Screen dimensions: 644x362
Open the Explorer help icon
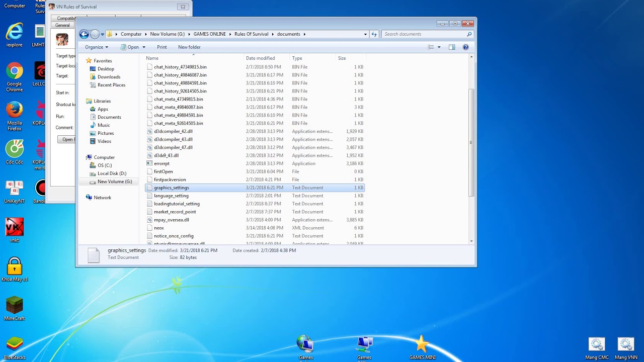[465, 47]
